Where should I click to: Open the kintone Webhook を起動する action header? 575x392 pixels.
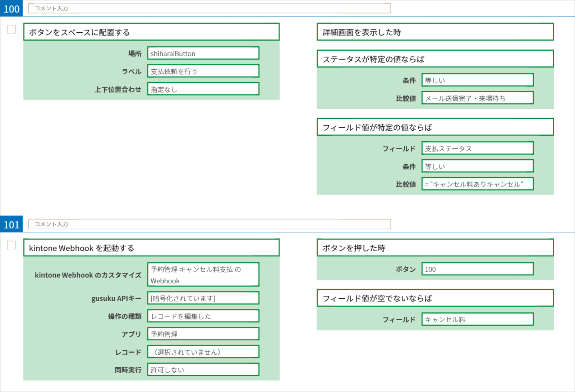click(151, 248)
